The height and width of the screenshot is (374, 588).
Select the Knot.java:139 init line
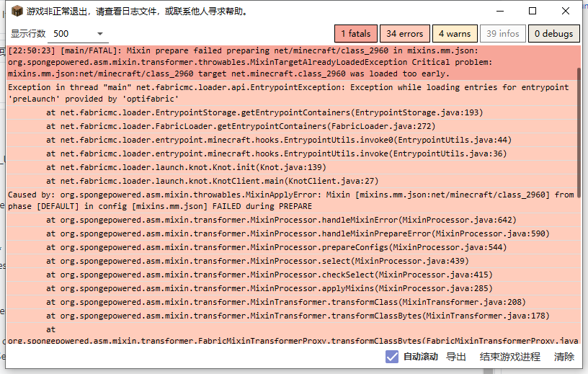coord(292,167)
